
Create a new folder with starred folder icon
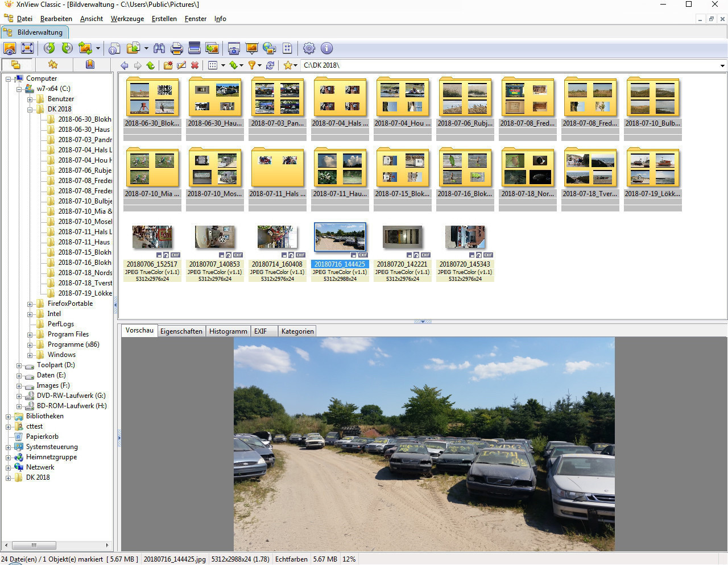click(168, 65)
